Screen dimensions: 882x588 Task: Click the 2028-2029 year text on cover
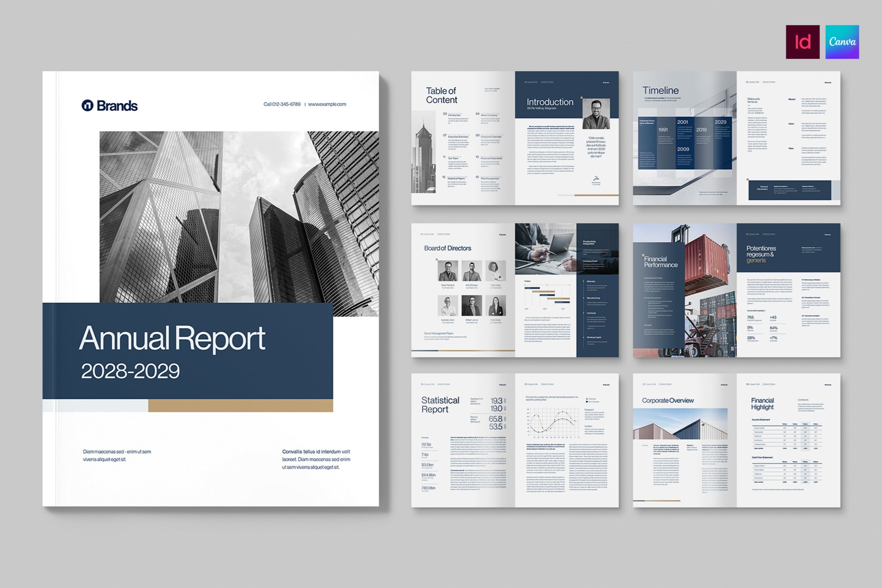[x=130, y=371]
